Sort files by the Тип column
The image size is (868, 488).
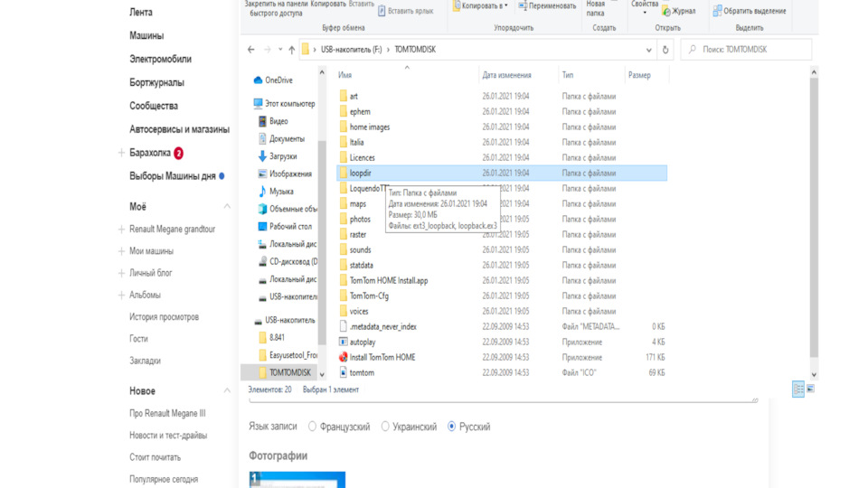pos(568,75)
